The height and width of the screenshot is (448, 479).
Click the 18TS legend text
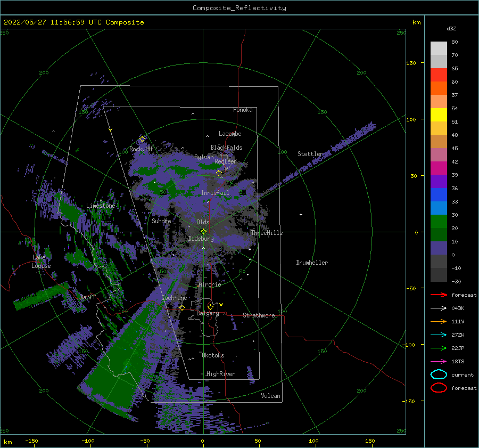(x=458, y=362)
